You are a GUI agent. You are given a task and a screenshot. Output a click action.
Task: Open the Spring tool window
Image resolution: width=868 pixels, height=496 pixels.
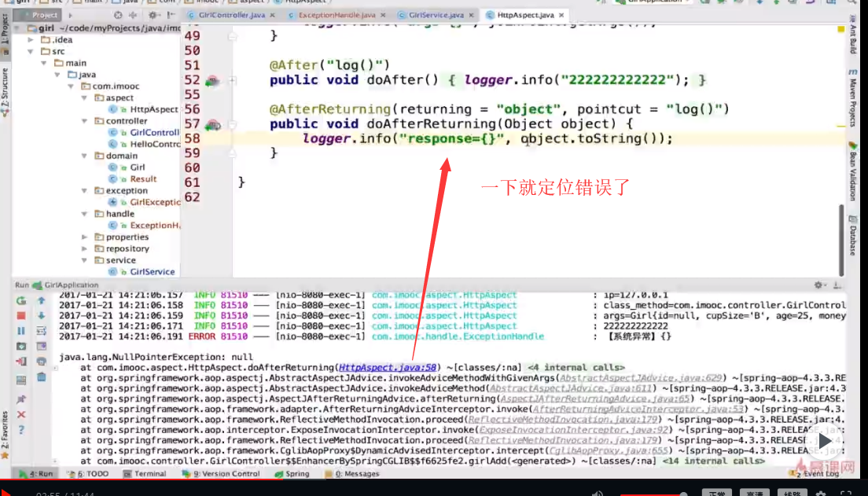pyautogui.click(x=292, y=474)
